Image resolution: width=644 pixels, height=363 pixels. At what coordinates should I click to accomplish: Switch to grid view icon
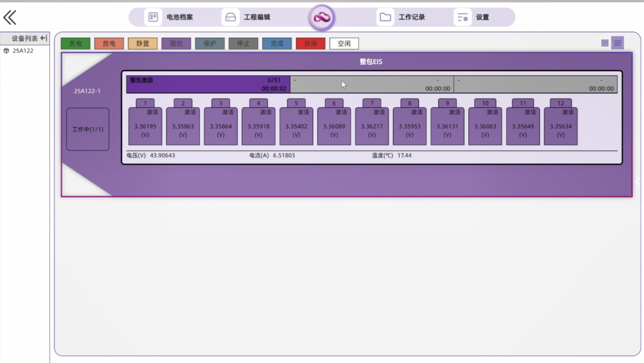[605, 43]
